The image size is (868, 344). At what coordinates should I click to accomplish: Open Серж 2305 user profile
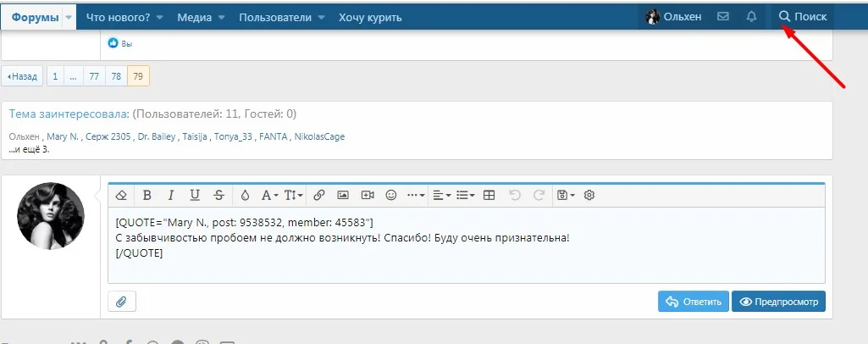[108, 136]
